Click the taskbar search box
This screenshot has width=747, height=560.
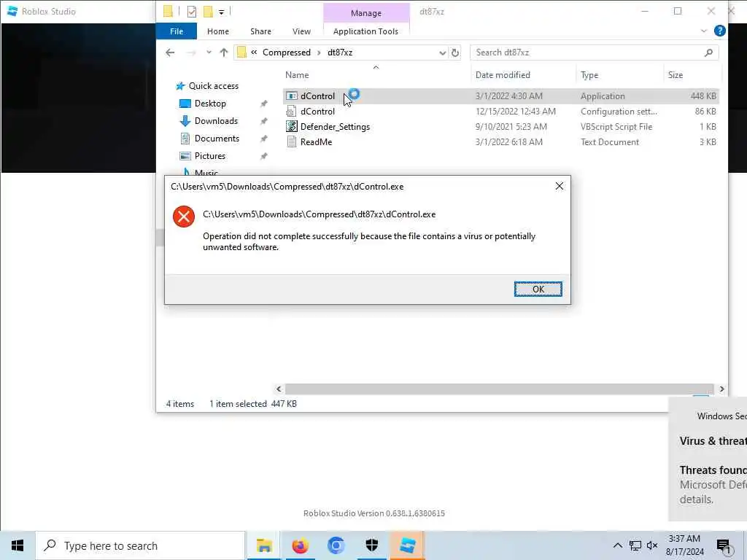pos(140,545)
